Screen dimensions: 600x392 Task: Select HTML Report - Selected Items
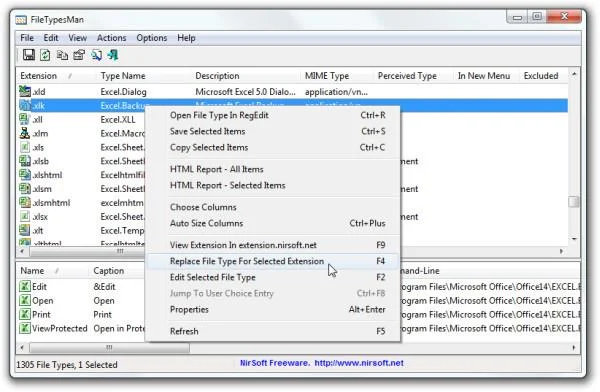point(272,185)
